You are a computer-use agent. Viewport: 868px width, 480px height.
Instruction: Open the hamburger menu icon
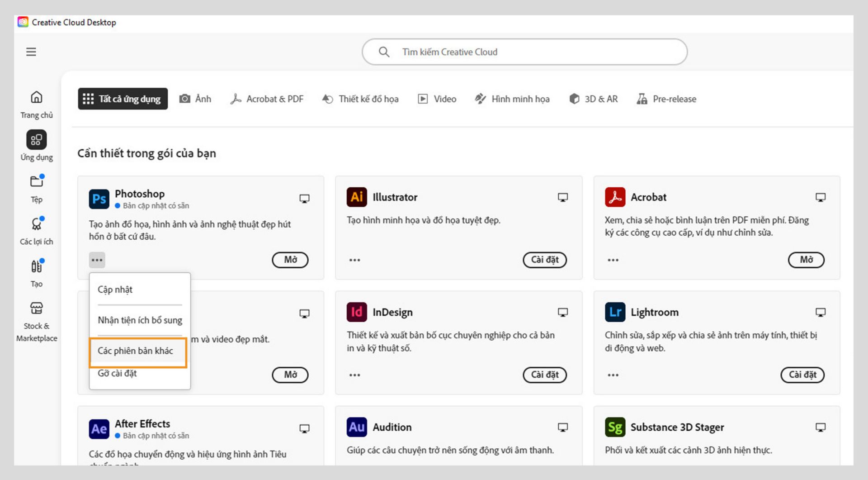click(31, 52)
